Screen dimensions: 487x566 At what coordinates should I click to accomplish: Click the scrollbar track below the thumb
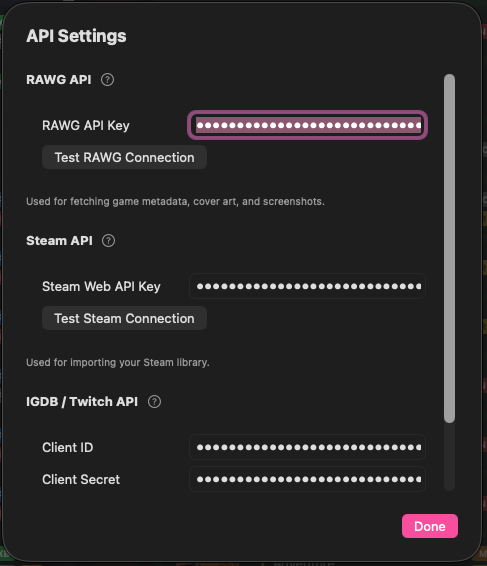coord(449,457)
